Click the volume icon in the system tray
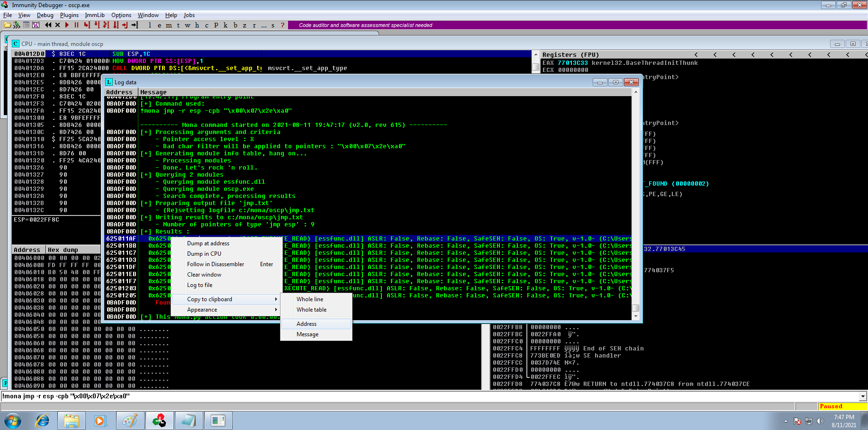 coord(820,421)
